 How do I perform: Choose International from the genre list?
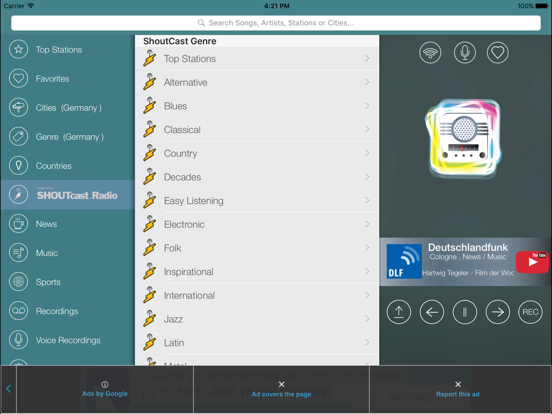point(257,295)
